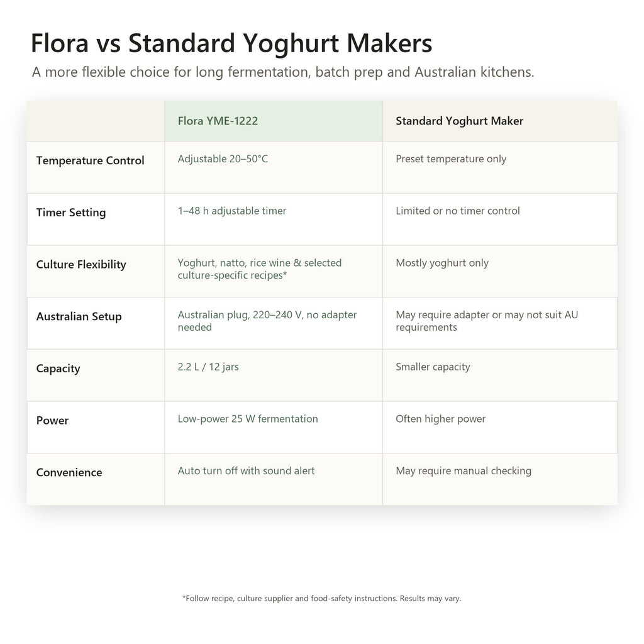Select the Australian Setup row label
644x644 pixels.
[x=79, y=317]
